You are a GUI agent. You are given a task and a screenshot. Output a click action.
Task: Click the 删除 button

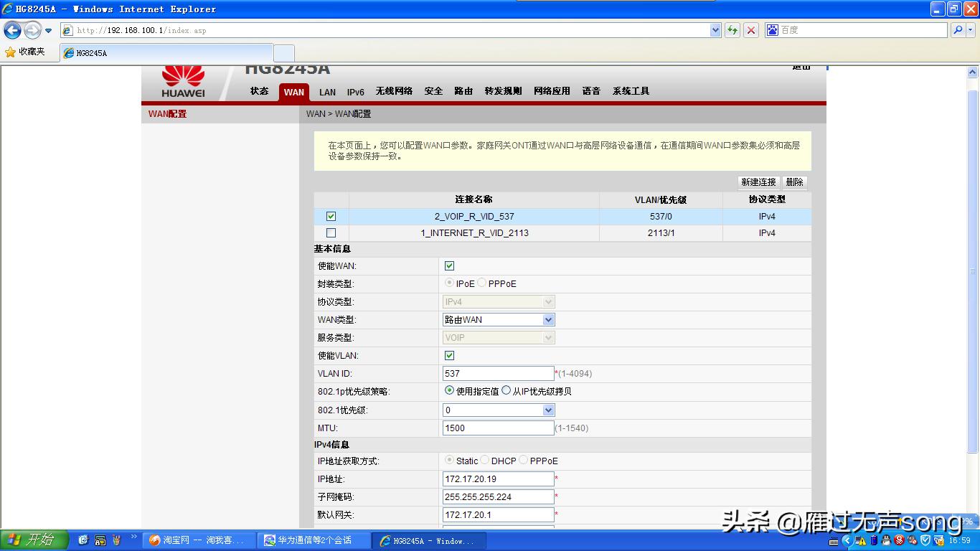(x=793, y=182)
